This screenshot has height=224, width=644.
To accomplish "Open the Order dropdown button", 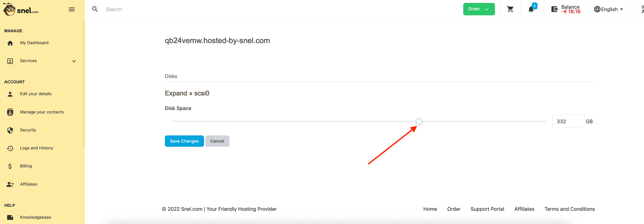I will tap(479, 9).
